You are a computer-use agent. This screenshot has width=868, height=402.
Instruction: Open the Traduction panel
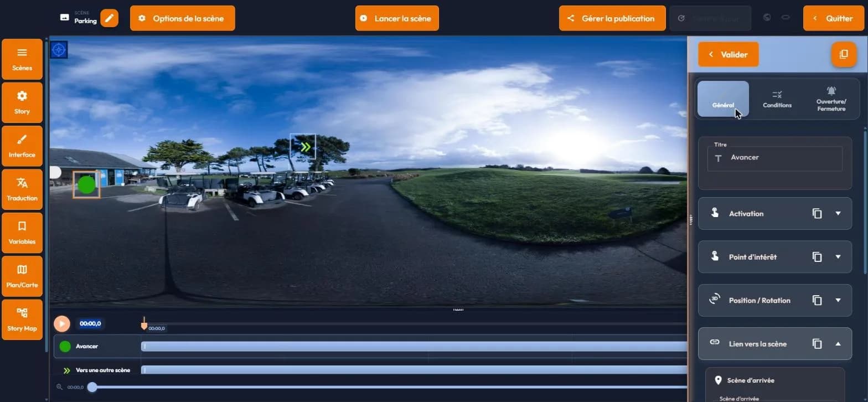pos(22,189)
